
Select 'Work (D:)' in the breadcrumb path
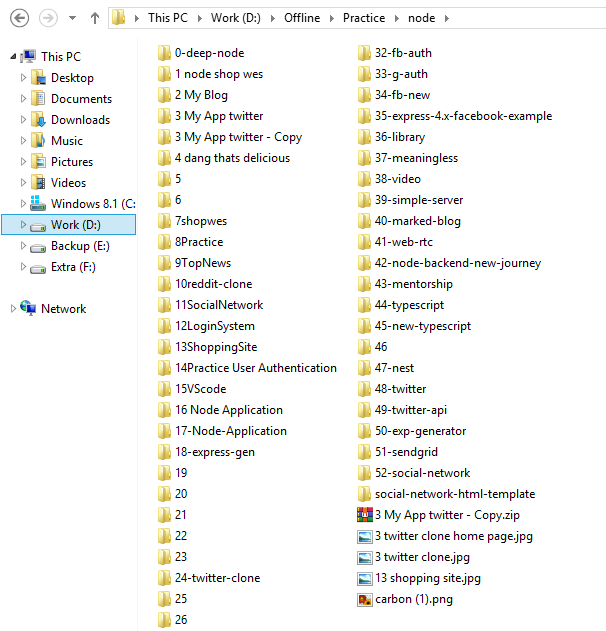[236, 18]
